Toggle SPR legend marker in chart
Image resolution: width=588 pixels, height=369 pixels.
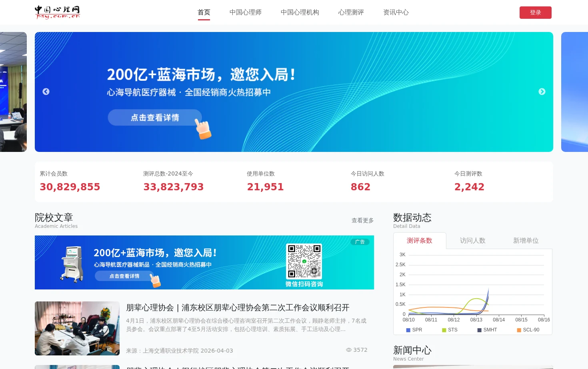tap(408, 330)
